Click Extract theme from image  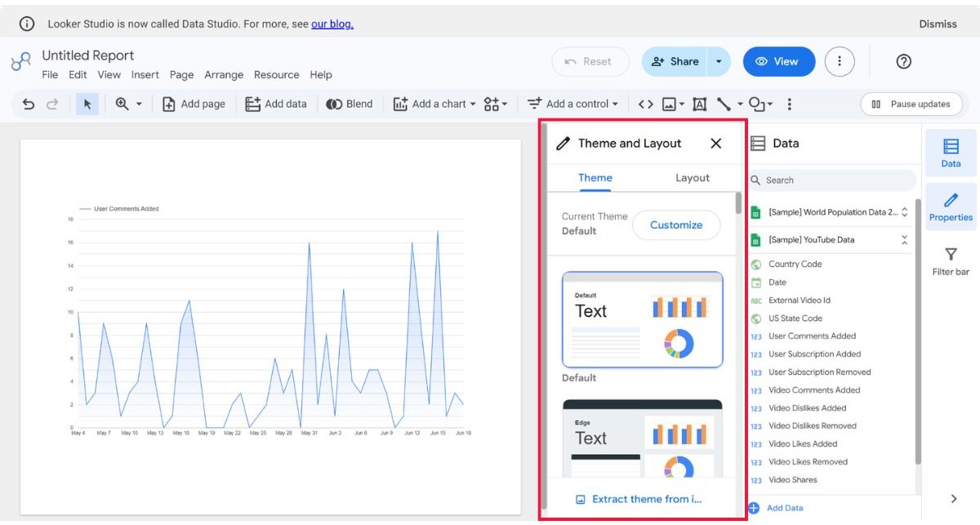[639, 499]
